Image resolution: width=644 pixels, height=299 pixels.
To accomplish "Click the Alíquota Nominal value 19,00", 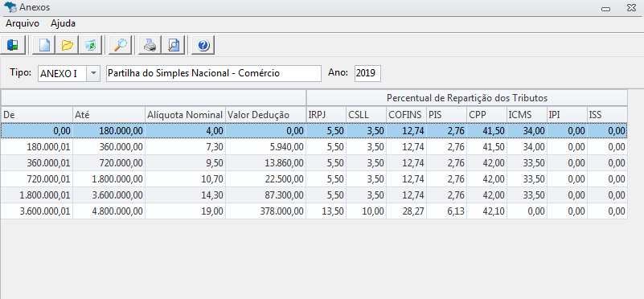I will click(x=185, y=211).
